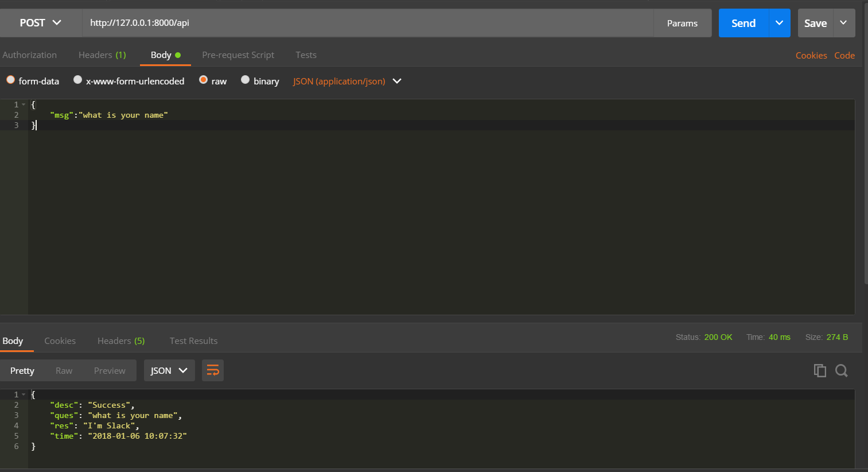Open the Test Results tab
Viewport: 868px width, 472px height.
click(193, 341)
